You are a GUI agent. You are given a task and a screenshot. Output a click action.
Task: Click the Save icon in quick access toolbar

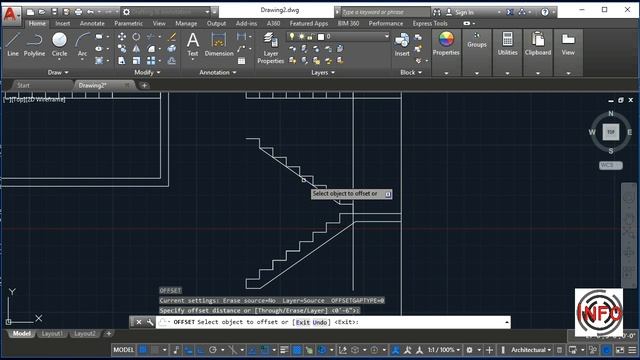tap(54, 12)
